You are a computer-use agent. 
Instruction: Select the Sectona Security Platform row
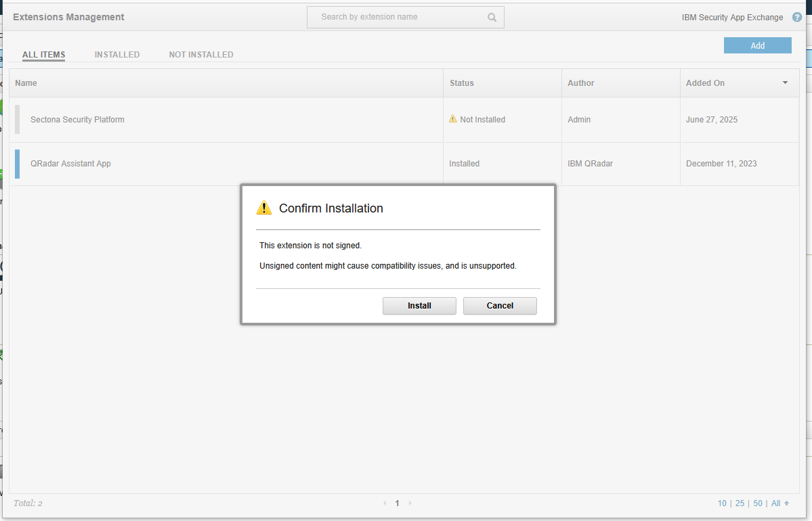pyautogui.click(x=77, y=120)
